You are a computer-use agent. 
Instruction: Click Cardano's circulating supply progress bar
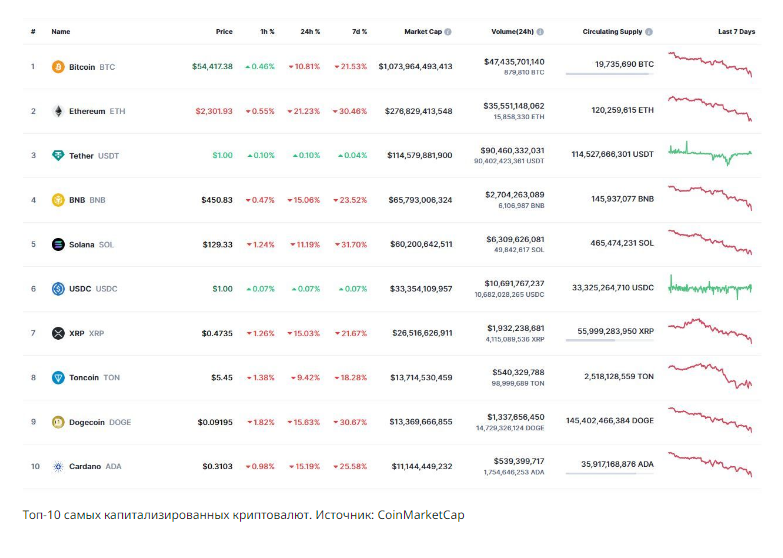pyautogui.click(x=610, y=474)
